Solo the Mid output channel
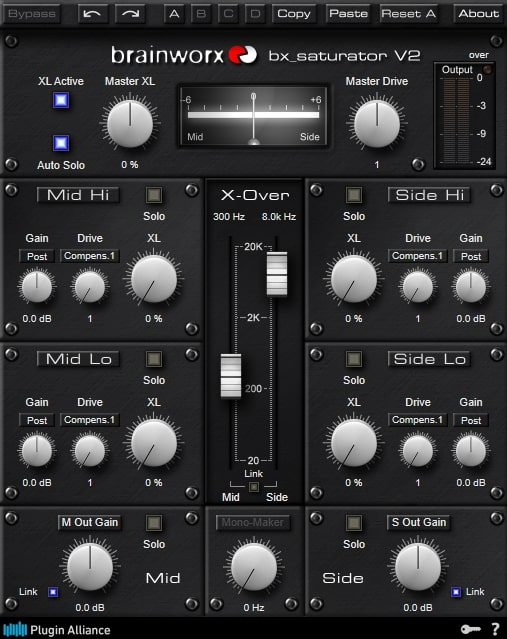The height and width of the screenshot is (639, 507). click(x=154, y=523)
